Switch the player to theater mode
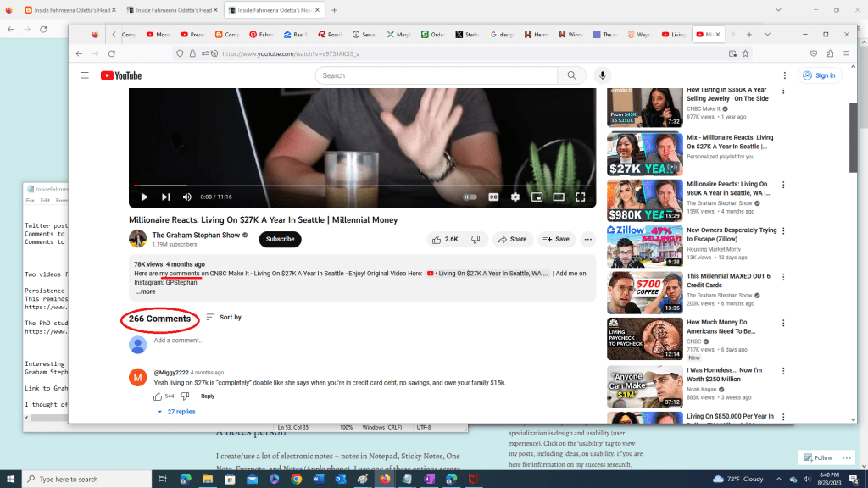This screenshot has height=488, width=868. (x=558, y=197)
